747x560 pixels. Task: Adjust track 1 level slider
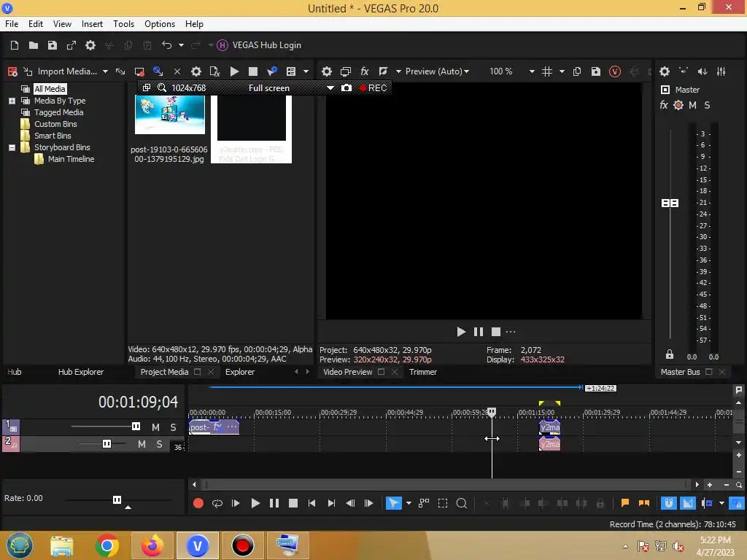point(136,426)
